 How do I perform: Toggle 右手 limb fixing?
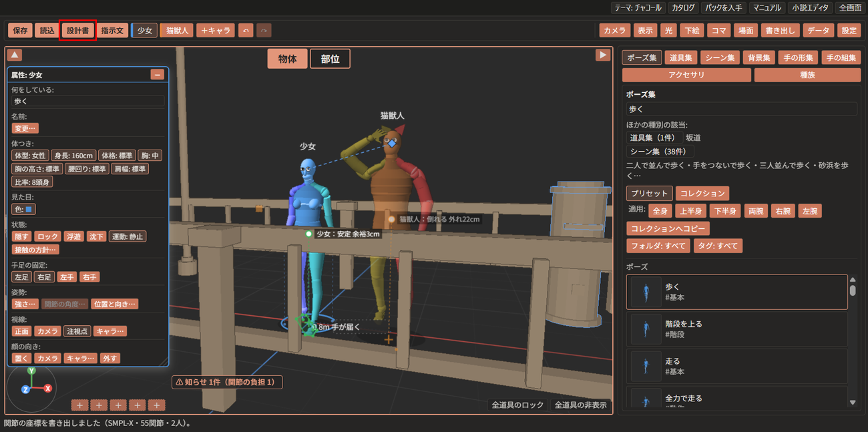click(89, 276)
